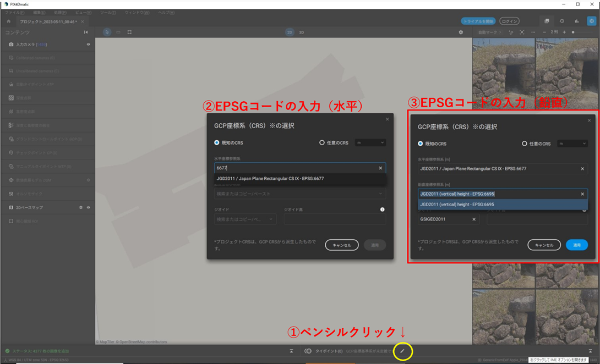Image resolution: width=600 pixels, height=364 pixels.
Task: Click キャンセル in the right dialog
Action: click(x=544, y=245)
